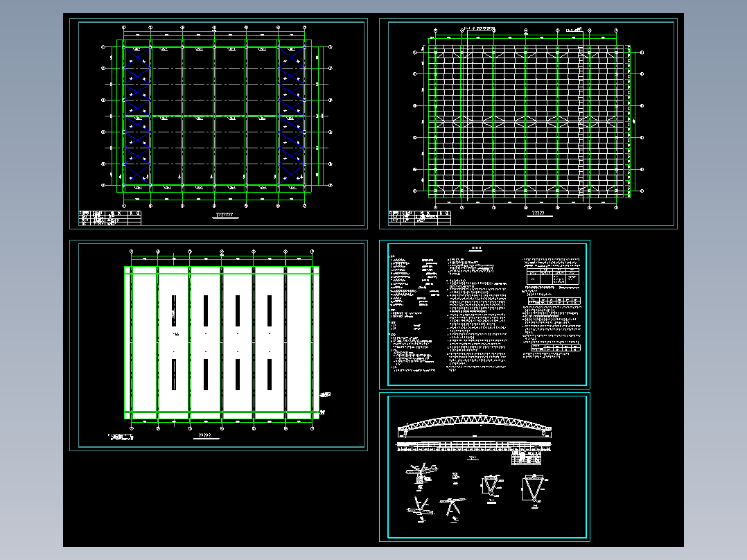The height and width of the screenshot is (560, 747).
Task: Select the dense purlin grid plan sheet
Action: pyautogui.click(x=528, y=123)
